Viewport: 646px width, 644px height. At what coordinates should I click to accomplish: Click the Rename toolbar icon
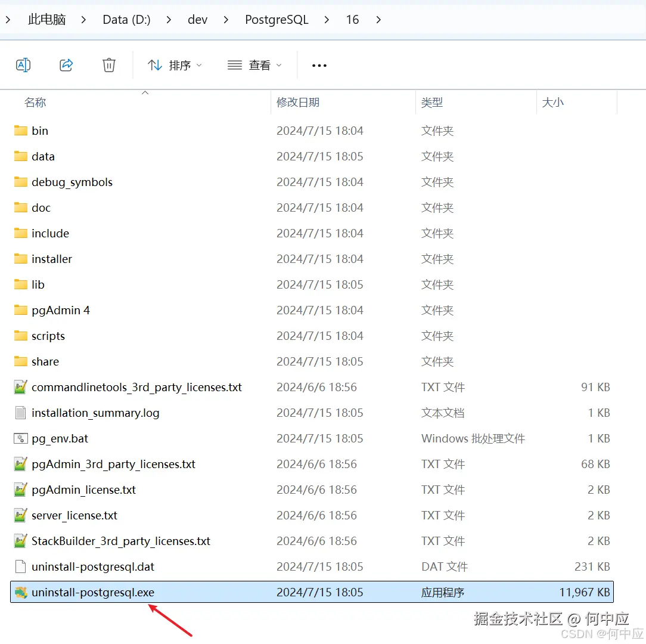point(23,65)
